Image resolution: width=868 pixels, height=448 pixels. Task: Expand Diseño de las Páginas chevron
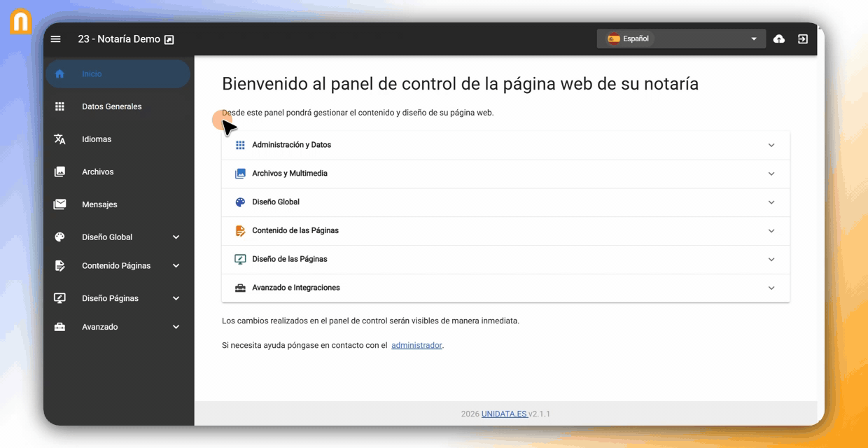coord(771,259)
